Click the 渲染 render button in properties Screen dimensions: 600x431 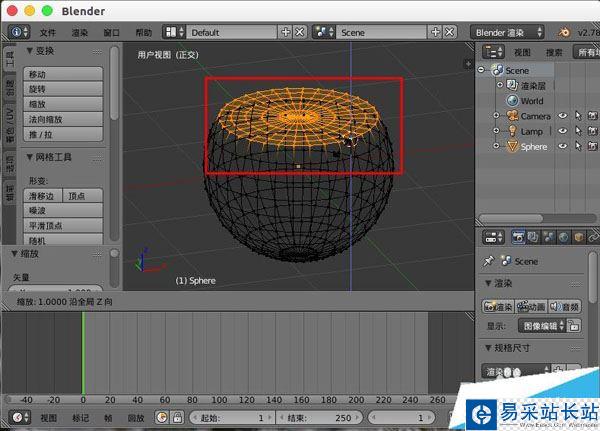click(x=498, y=307)
